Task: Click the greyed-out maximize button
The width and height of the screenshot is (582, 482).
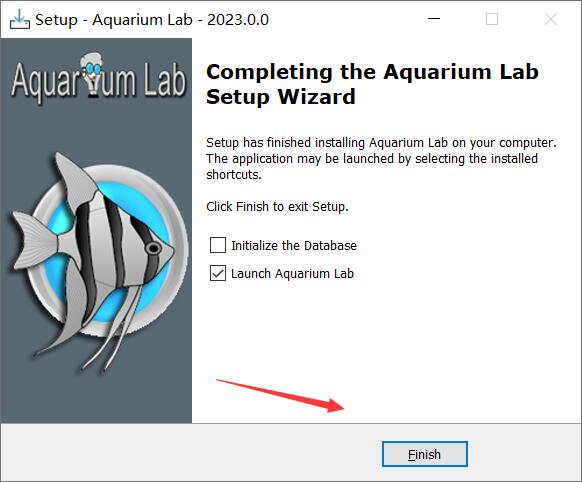Action: [x=492, y=19]
